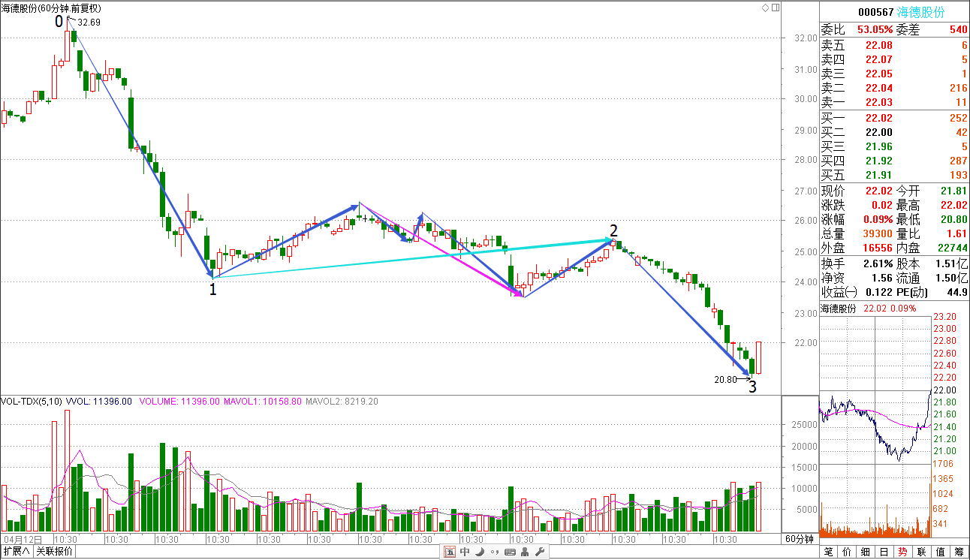Viewport: 970px width, 560px height.
Task: Select the 买三 price 21.96
Action: [879, 146]
